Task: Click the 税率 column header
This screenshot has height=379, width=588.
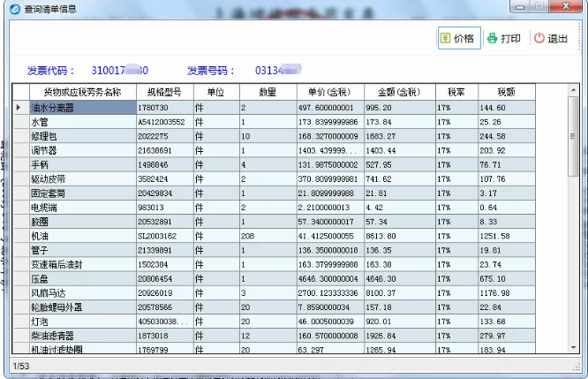Action: [456, 92]
